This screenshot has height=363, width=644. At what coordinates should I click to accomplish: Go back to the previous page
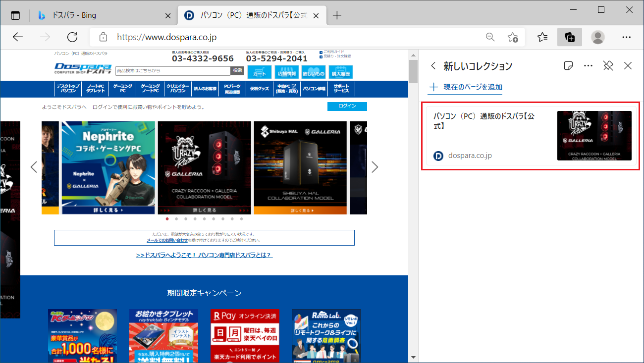click(x=18, y=37)
